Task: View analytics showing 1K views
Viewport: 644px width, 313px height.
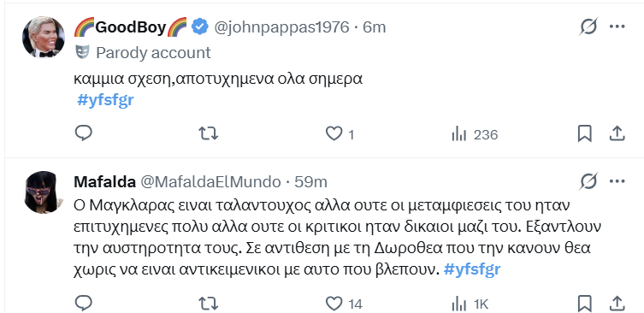Action: 470,304
